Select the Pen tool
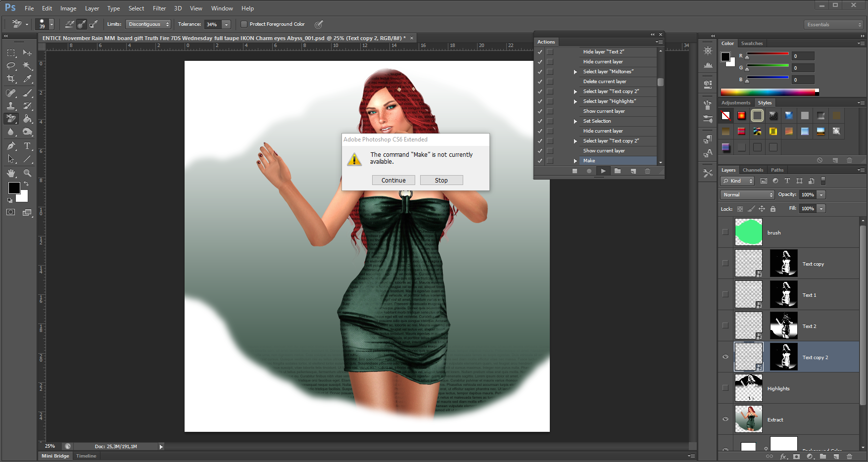The height and width of the screenshot is (462, 868). click(11, 146)
